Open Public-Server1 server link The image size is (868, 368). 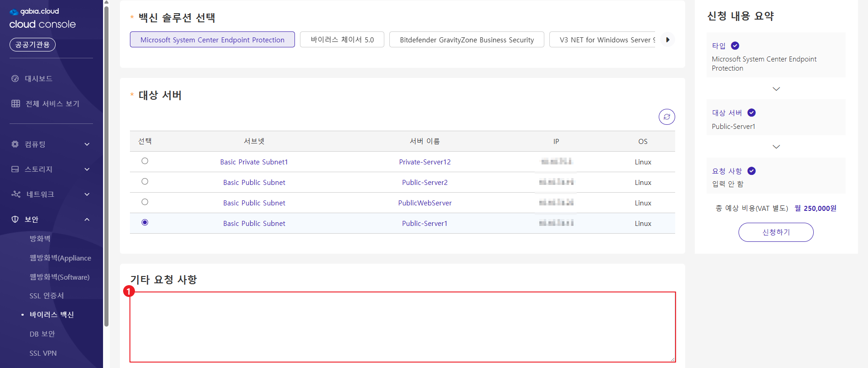(425, 223)
